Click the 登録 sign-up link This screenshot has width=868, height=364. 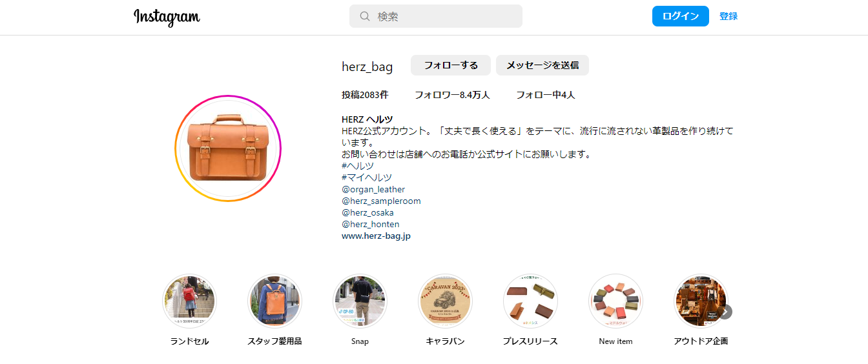tap(728, 16)
